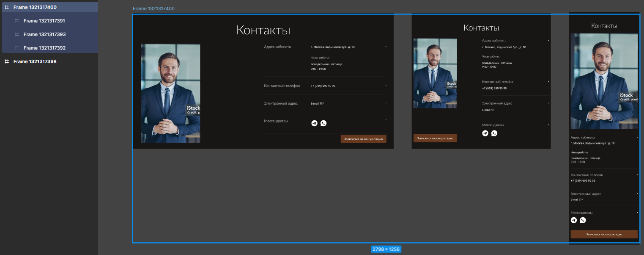Screen dimensions: 644x255
Task: Click WhatsApp icon in the middle tablet layout
Action: point(494,133)
